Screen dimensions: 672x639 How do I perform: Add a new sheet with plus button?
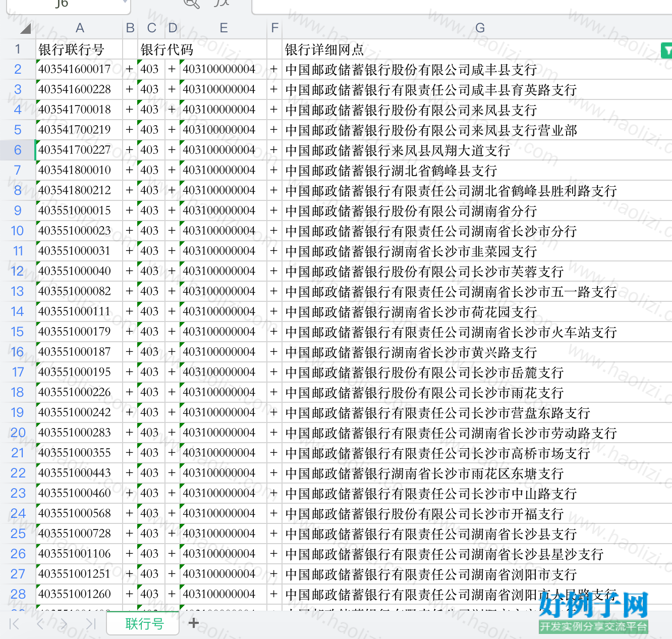[x=193, y=623]
